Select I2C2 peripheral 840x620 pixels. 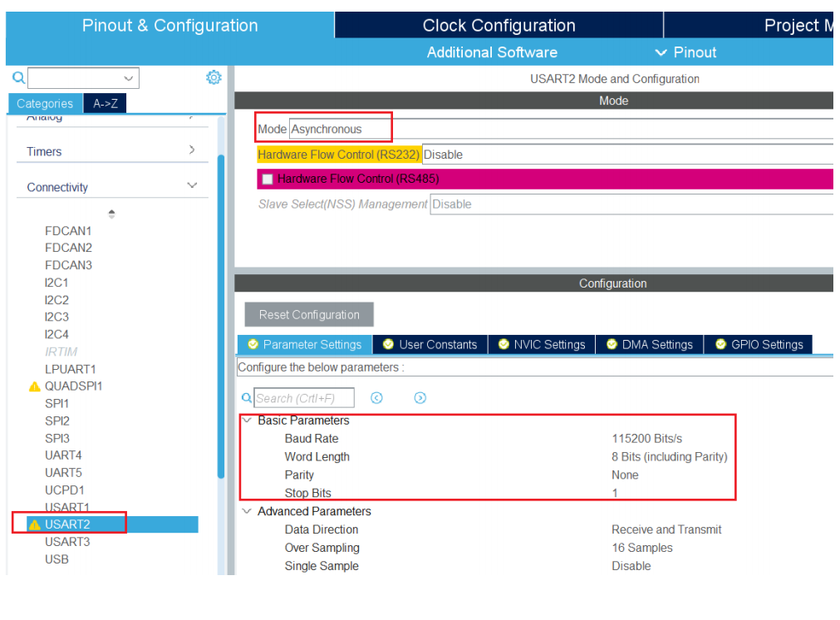[x=56, y=300]
